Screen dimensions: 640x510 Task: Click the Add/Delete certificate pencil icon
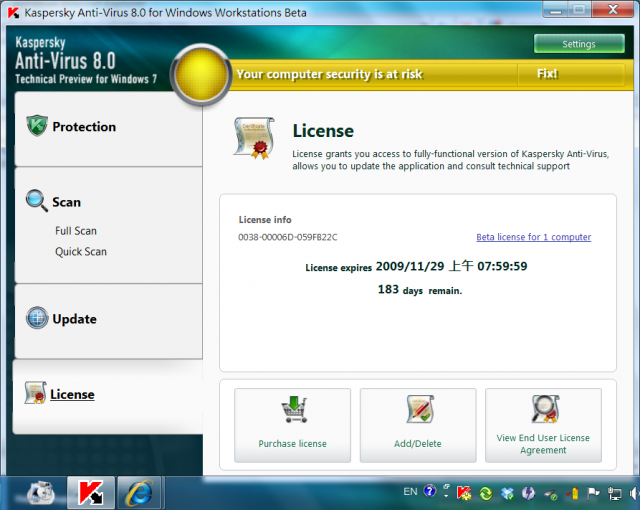point(420,409)
